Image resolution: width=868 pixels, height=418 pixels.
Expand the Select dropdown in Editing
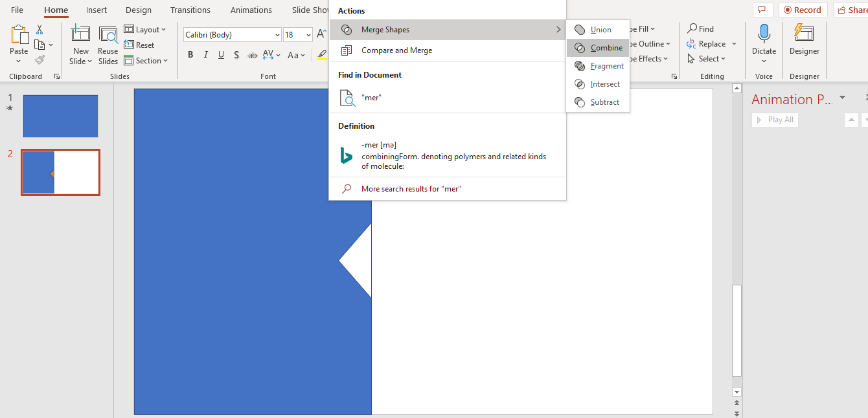point(707,59)
